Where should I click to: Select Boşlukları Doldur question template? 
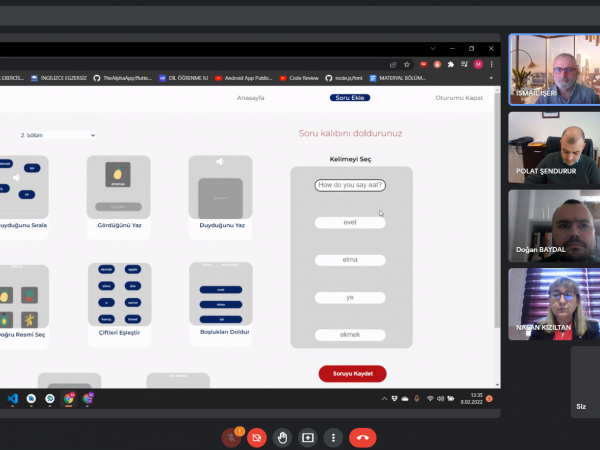pos(221,304)
